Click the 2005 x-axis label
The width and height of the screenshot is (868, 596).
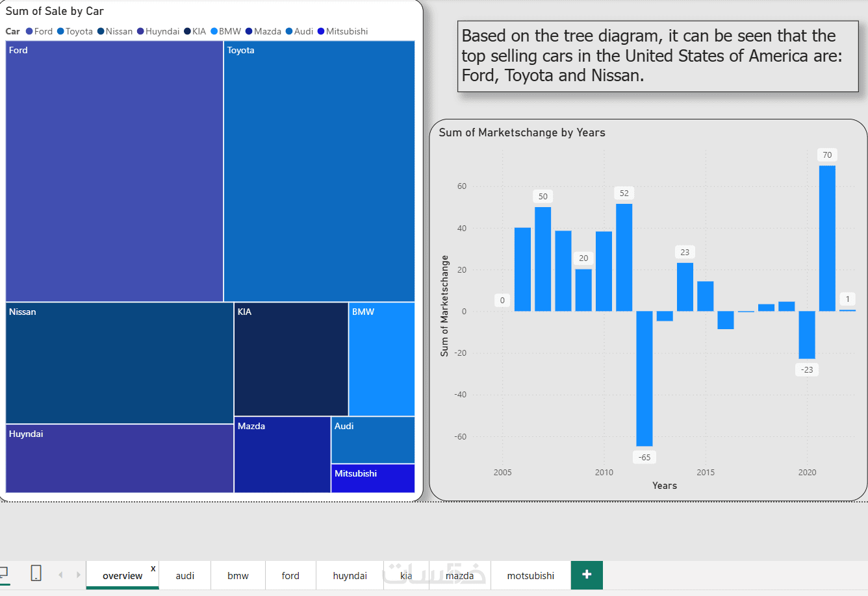point(502,473)
